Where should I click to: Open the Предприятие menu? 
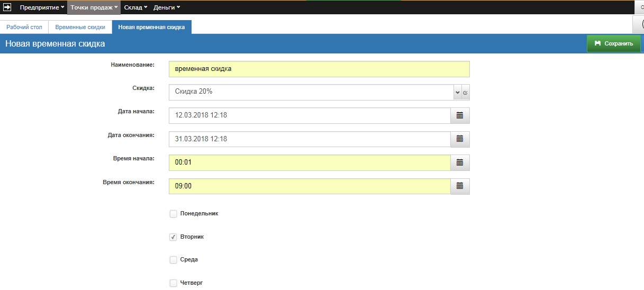tap(42, 7)
